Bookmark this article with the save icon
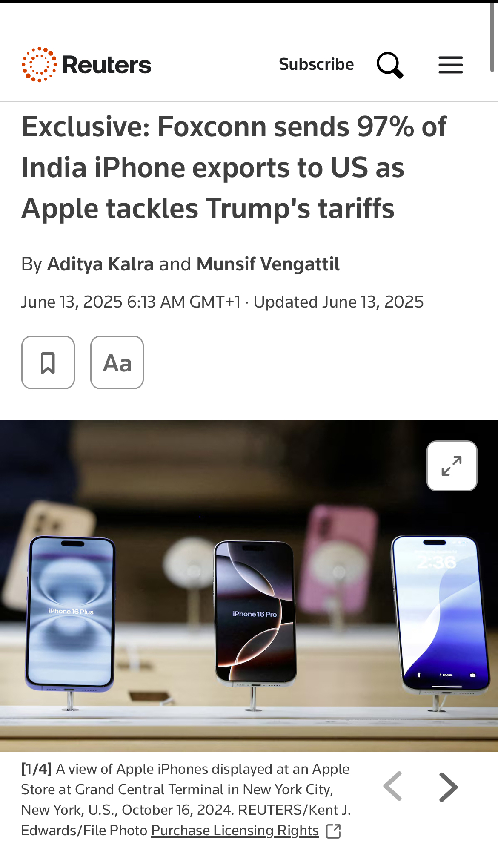This screenshot has height=868, width=498. 48,362
